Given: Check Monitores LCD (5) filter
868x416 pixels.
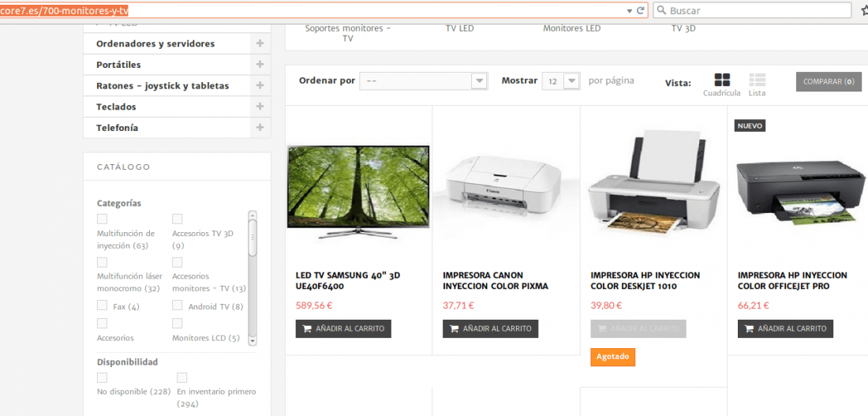Looking at the screenshot, I should 177,323.
